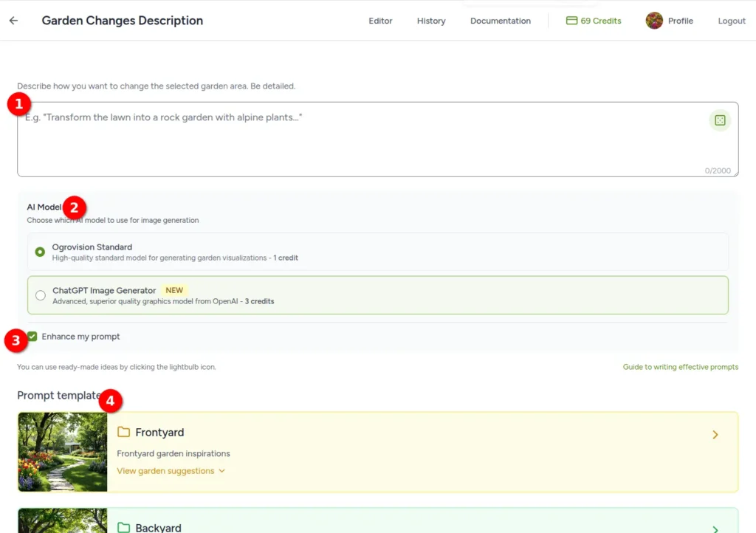The height and width of the screenshot is (533, 756).
Task: Click the credit card icon beside 69 Credits
Action: [571, 21]
